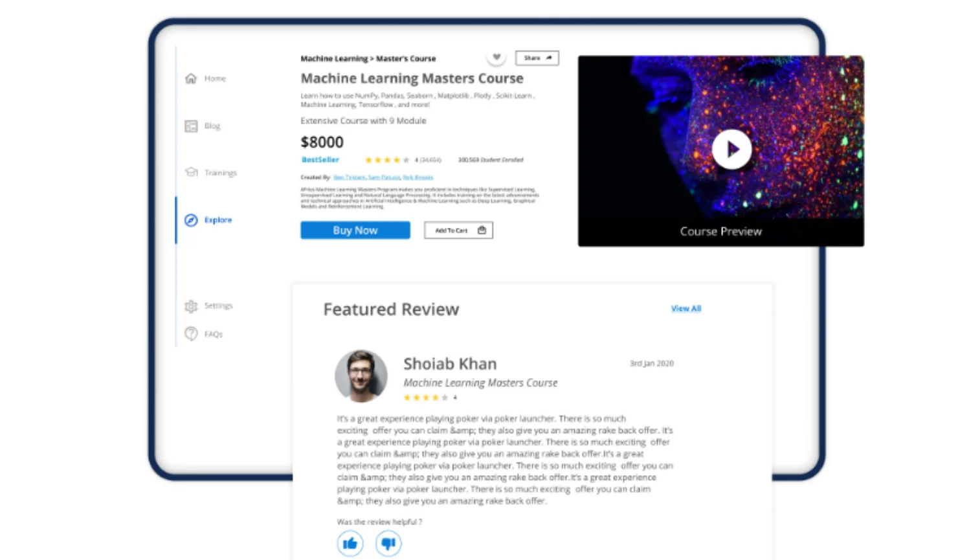Open the Home menu item label
971x560 pixels.
tap(215, 78)
